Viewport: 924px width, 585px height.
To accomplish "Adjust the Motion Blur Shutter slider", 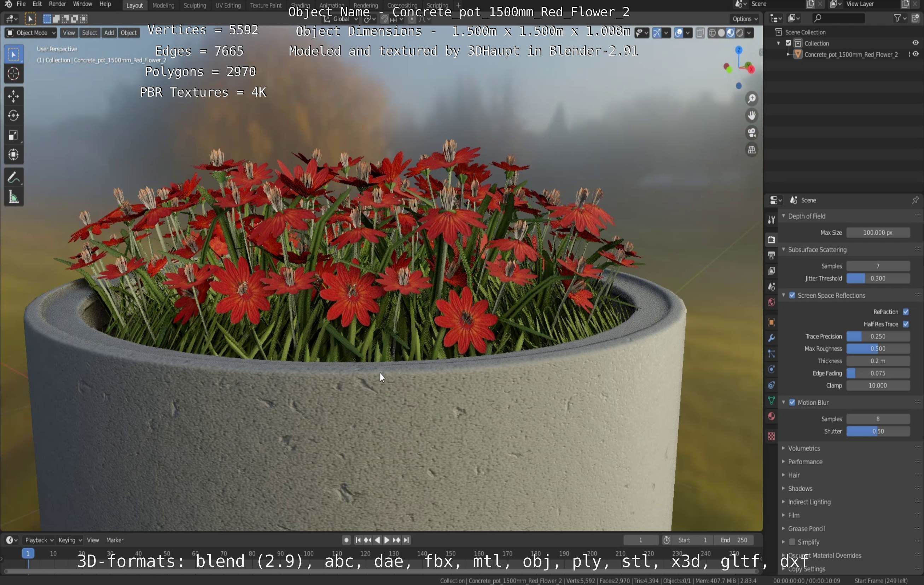I will [878, 431].
